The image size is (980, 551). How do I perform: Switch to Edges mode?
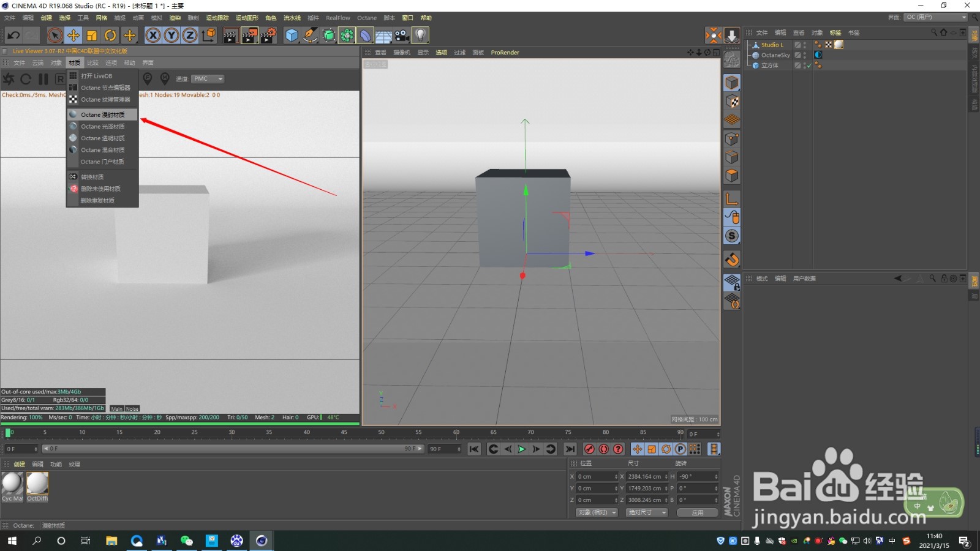[x=732, y=157]
